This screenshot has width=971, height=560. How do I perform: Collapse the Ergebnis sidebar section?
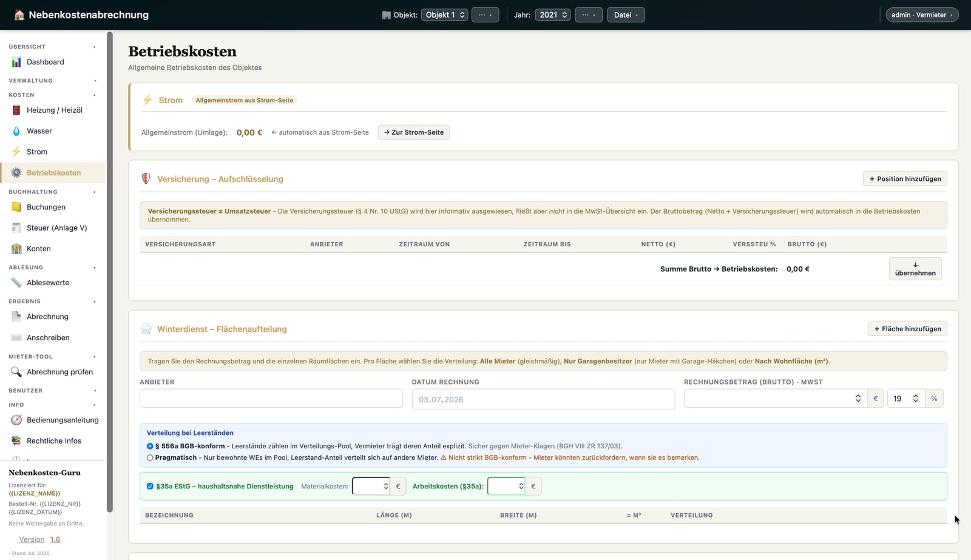point(52,302)
